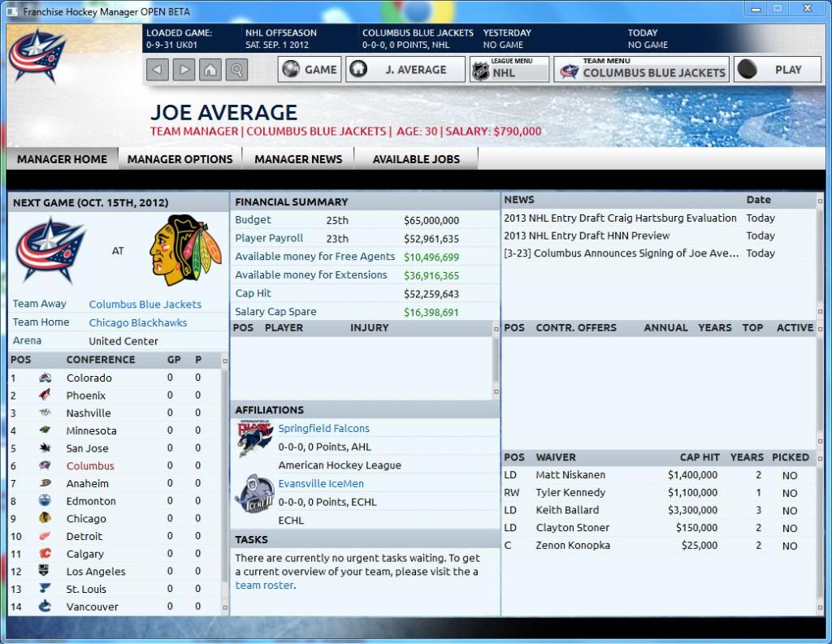The image size is (832, 644).
Task: Click the Salary Cap Spare amount $16,398,691
Action: click(431, 312)
